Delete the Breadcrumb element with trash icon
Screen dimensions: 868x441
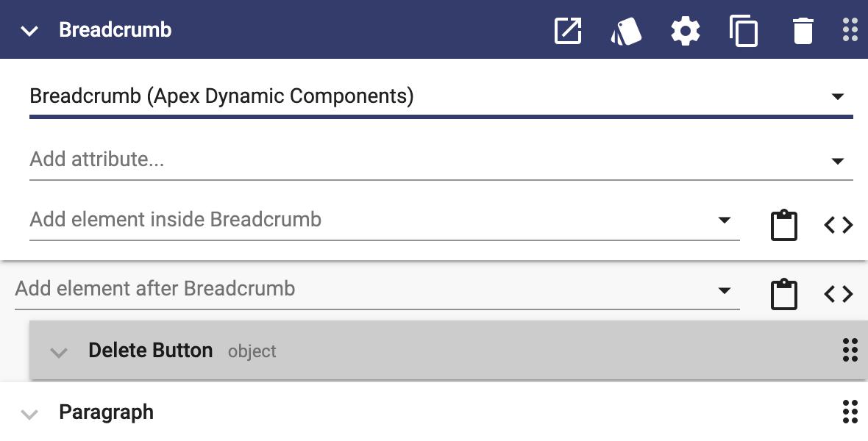pyautogui.click(x=803, y=30)
